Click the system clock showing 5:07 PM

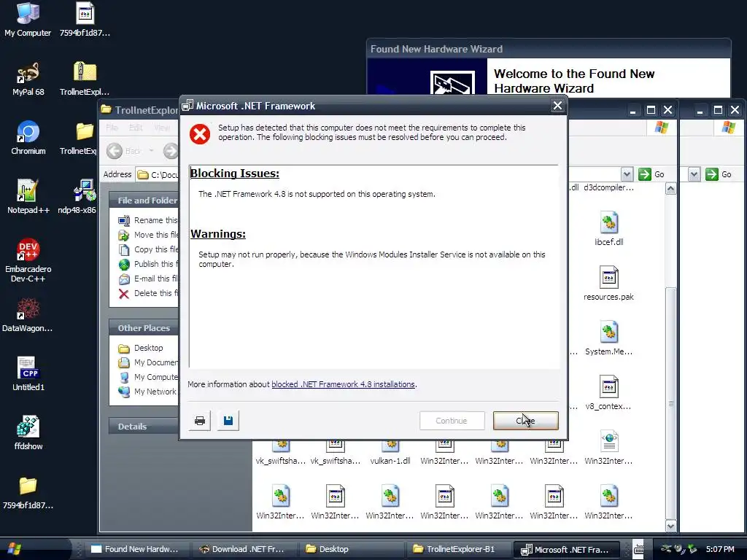click(x=720, y=549)
